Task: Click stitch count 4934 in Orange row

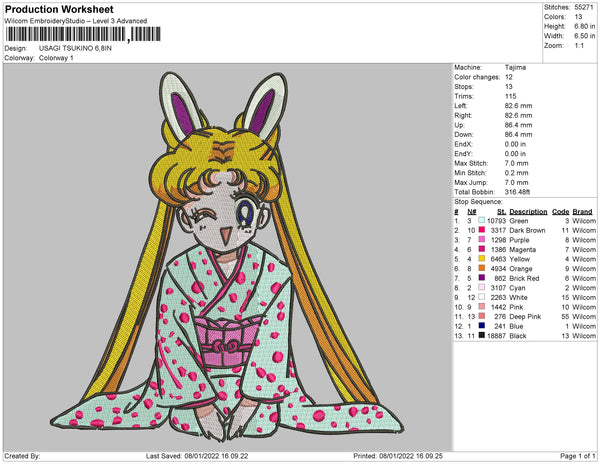Action: pos(498,269)
